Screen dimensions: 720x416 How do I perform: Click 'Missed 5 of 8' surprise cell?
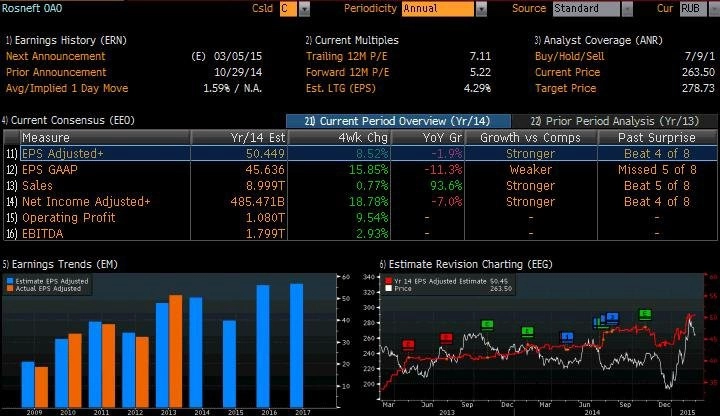pos(657,169)
